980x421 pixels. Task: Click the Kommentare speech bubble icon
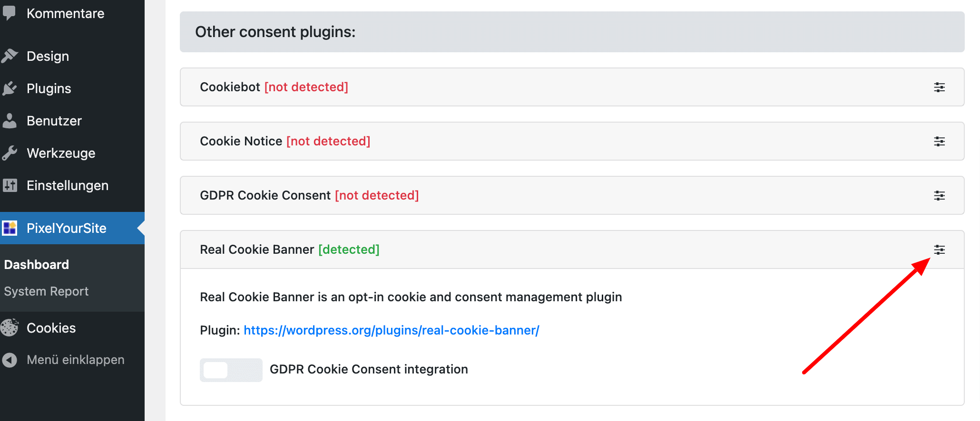10,13
